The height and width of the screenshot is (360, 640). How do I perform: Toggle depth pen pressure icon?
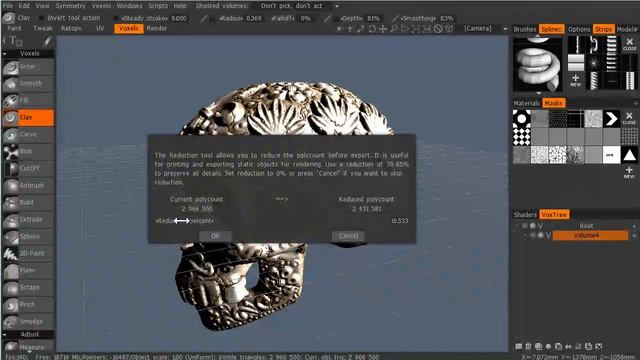(327, 18)
